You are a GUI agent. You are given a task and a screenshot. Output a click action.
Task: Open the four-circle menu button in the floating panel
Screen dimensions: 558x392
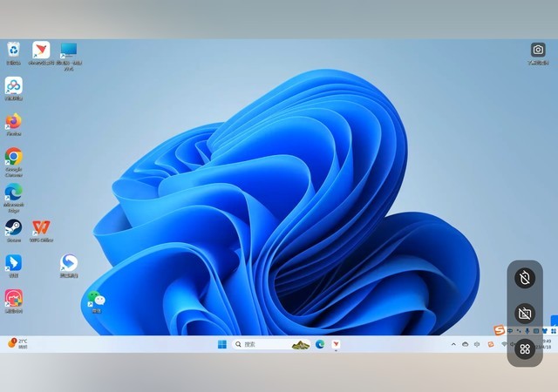coord(525,349)
